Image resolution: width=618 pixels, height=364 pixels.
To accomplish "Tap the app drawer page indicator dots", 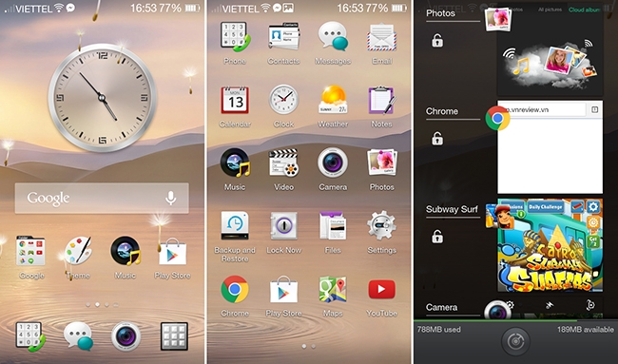I will click(x=308, y=346).
